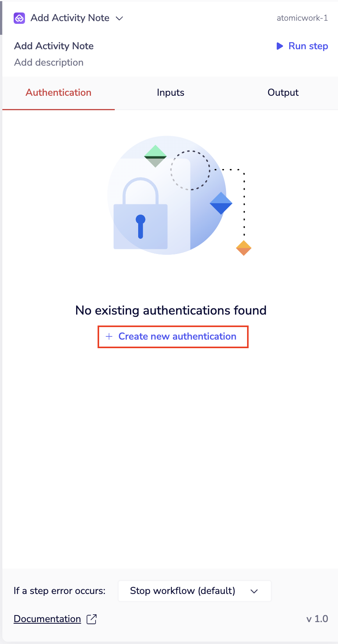Viewport: 338px width, 644px height.
Task: Click the atomicwork-1 step identifier
Action: 302,18
